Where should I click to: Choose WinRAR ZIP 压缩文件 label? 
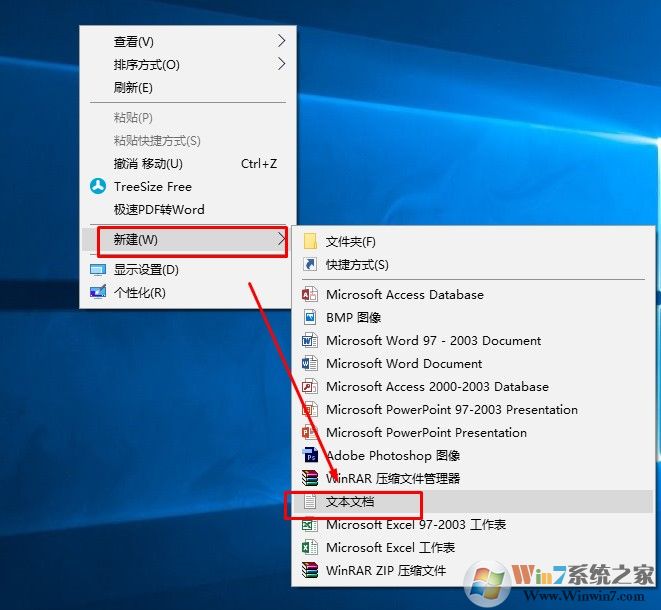[386, 570]
